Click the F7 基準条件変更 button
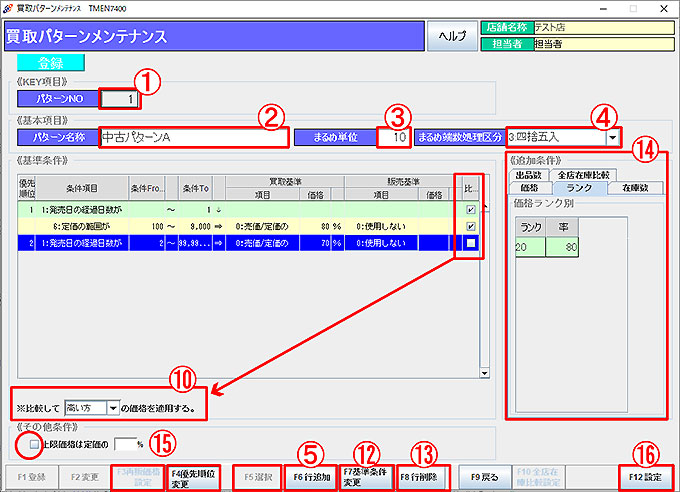 pyautogui.click(x=366, y=477)
